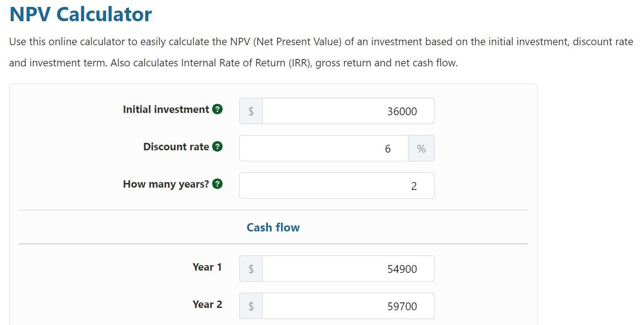644x325 pixels.
Task: Click the dollar sign beside Year 2
Action: [x=250, y=306]
